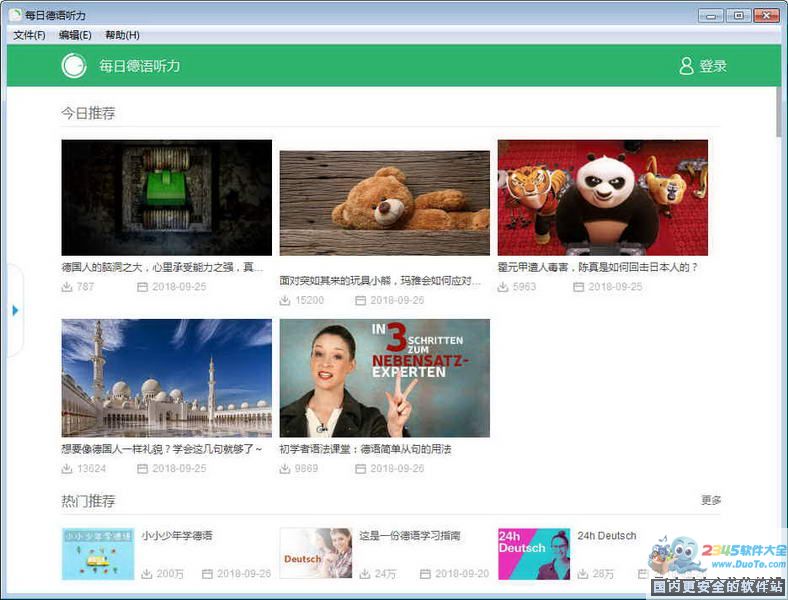Expand the left sidebar arrow

click(15, 310)
